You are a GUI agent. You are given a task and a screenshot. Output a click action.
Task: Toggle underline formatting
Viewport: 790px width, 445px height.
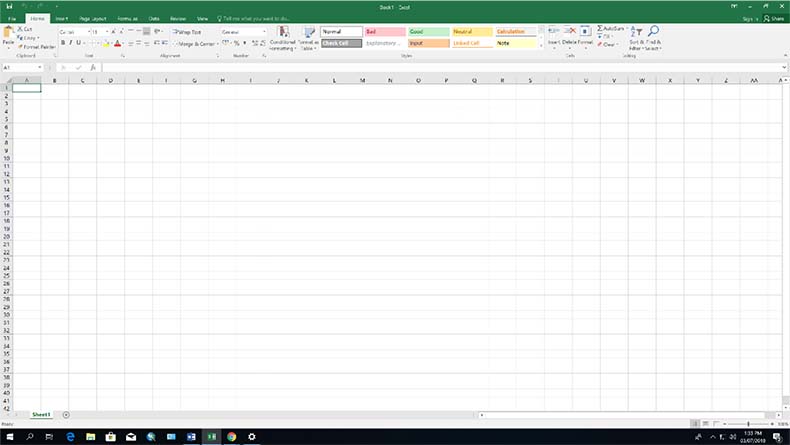tap(80, 43)
